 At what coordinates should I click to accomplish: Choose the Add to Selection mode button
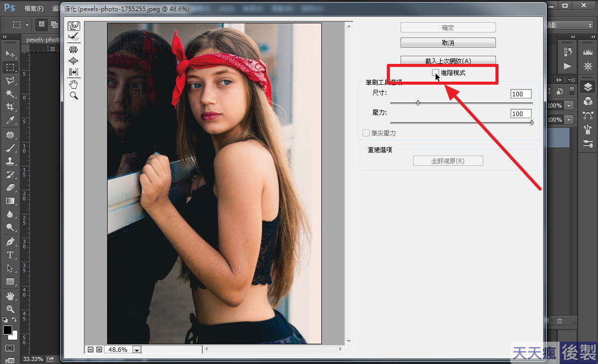point(54,24)
